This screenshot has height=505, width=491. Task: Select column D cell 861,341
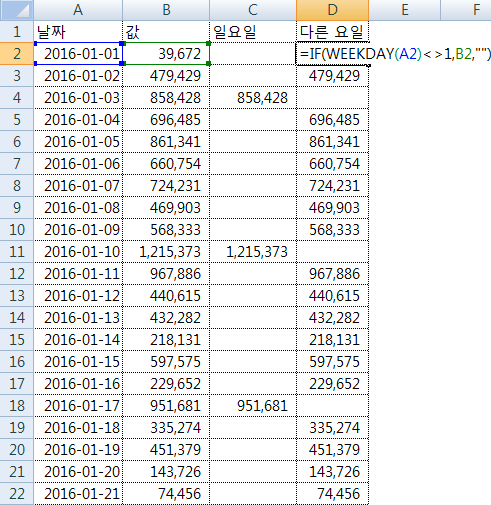point(332,142)
